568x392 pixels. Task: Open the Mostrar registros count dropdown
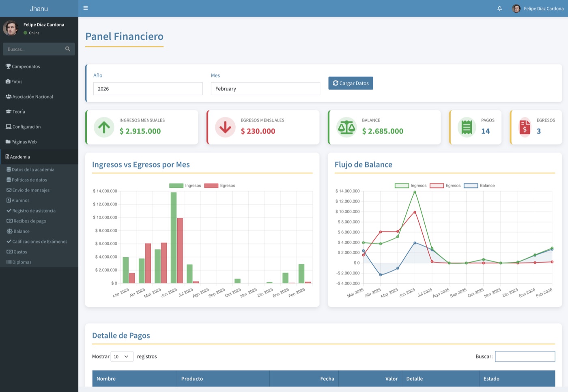[x=122, y=356]
